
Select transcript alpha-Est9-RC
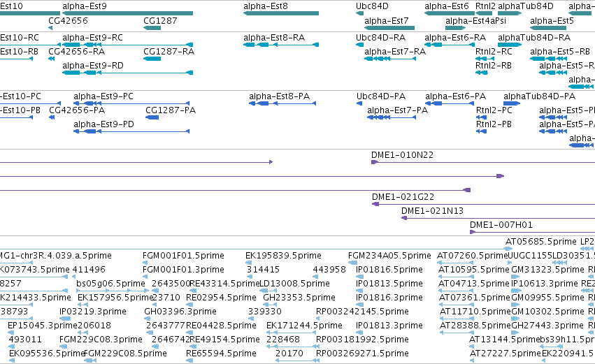[x=92, y=38]
